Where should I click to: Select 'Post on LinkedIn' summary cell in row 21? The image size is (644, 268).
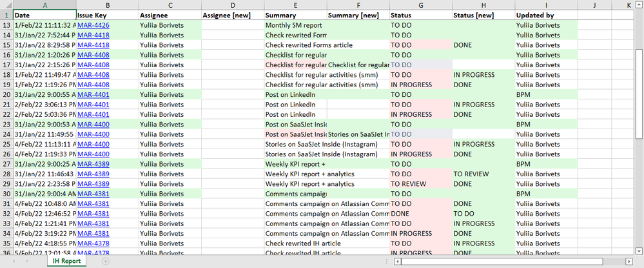(x=296, y=105)
